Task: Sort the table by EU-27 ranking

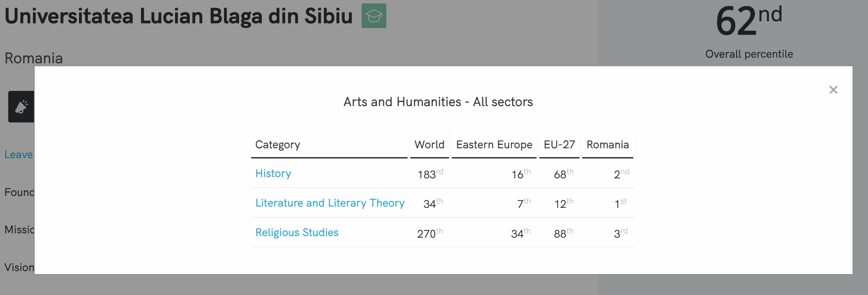Action: tap(560, 145)
